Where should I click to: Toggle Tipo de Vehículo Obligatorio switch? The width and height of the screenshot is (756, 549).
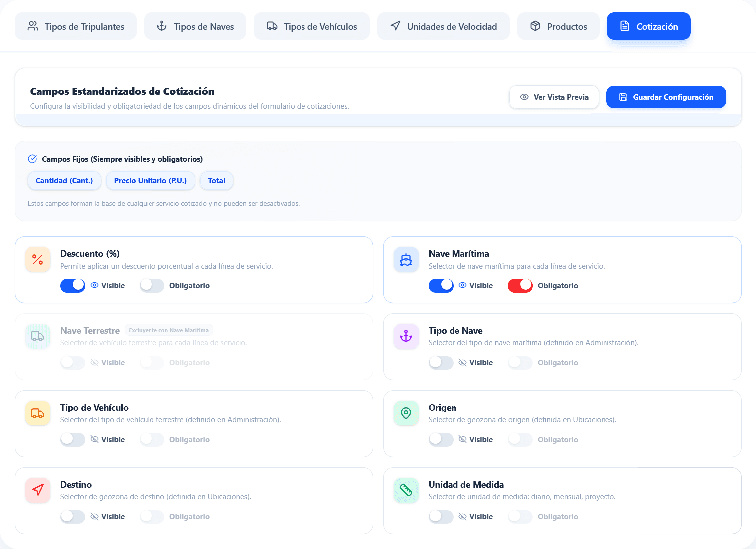(x=152, y=439)
